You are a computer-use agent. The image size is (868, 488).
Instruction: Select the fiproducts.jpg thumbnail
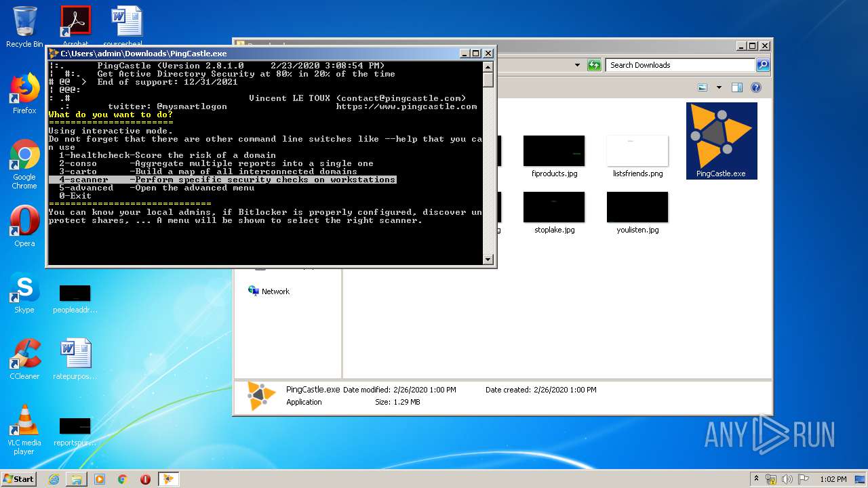554,156
